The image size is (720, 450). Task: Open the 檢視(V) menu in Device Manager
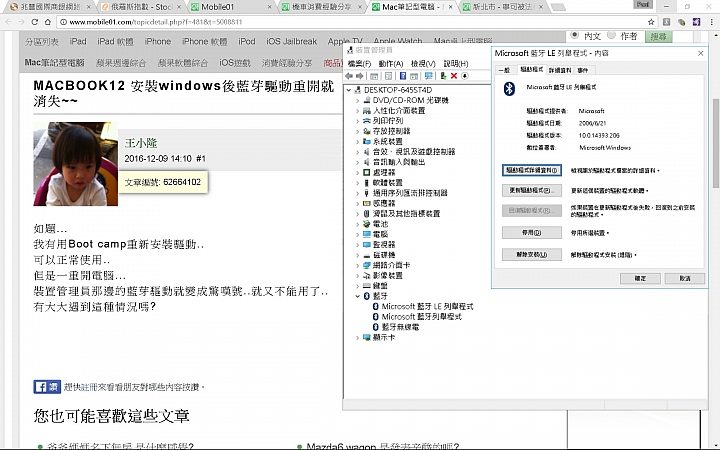423,64
